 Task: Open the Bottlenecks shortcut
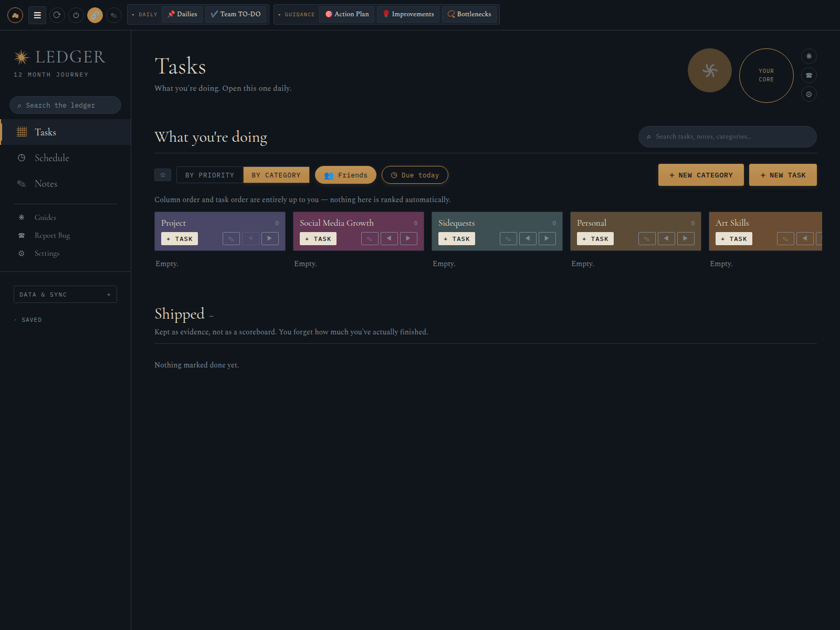(x=469, y=14)
